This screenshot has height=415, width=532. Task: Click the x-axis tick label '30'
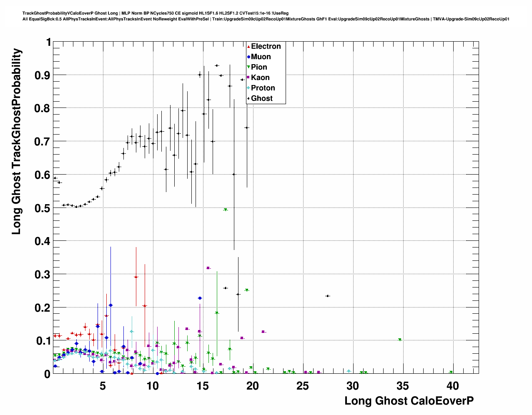click(x=353, y=386)
